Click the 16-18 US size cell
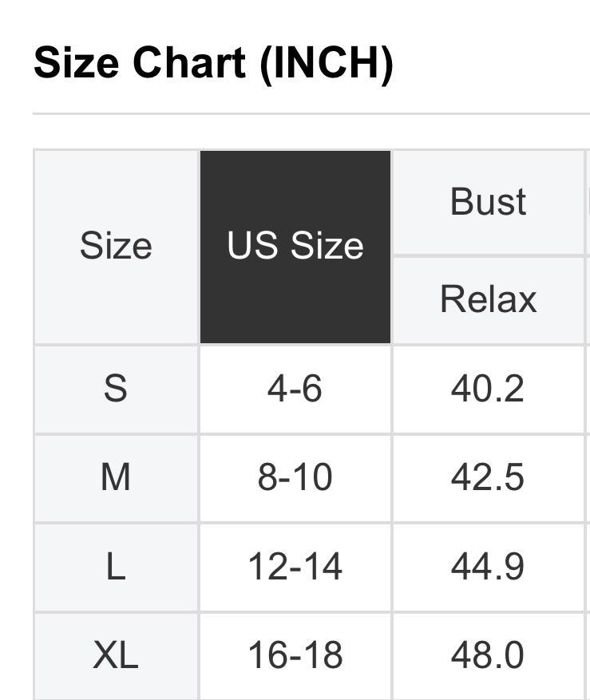 click(295, 656)
